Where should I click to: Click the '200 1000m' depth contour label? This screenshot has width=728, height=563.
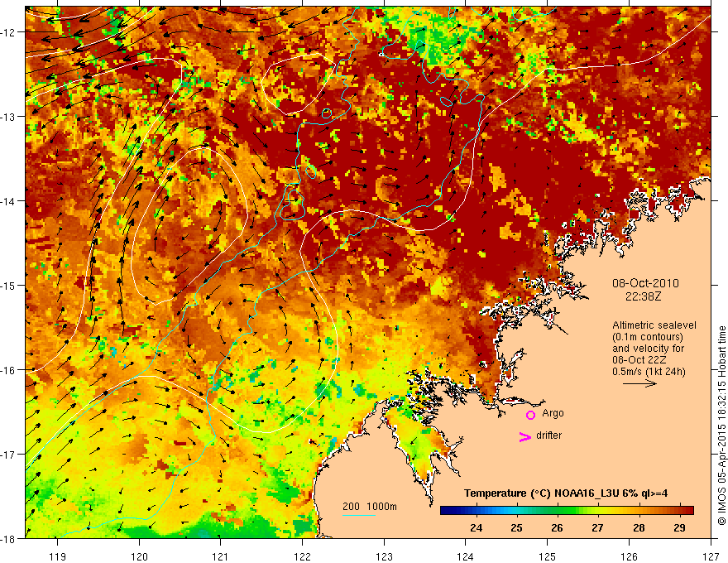[x=370, y=507]
